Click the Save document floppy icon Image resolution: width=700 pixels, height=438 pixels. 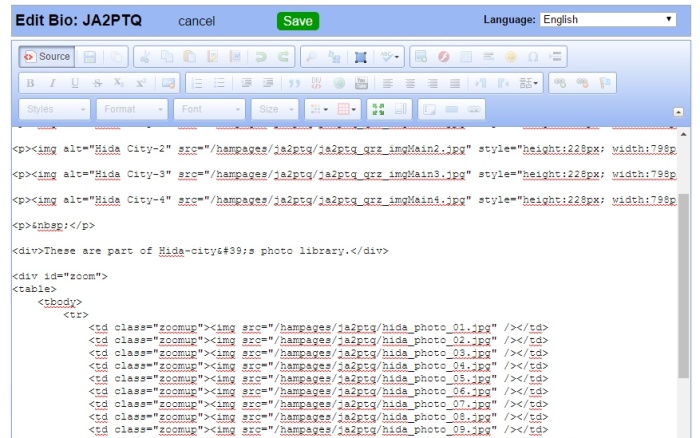coord(90,57)
